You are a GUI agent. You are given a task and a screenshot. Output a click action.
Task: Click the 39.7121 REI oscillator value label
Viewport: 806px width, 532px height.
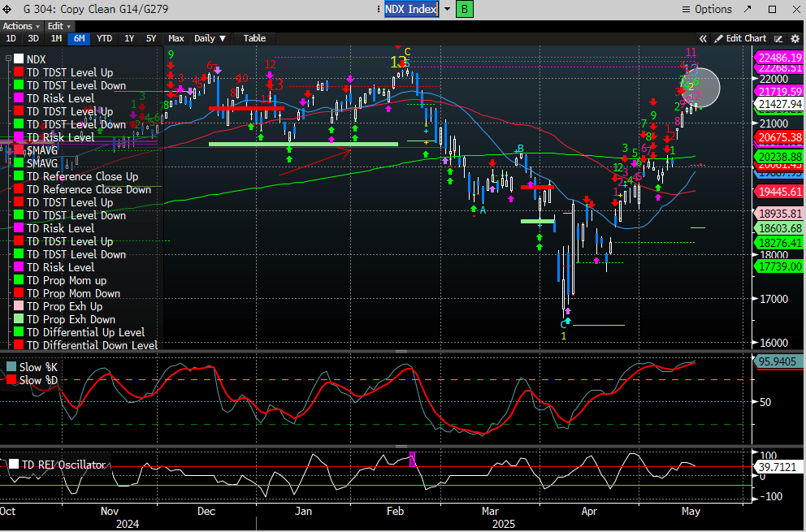pyautogui.click(x=778, y=467)
